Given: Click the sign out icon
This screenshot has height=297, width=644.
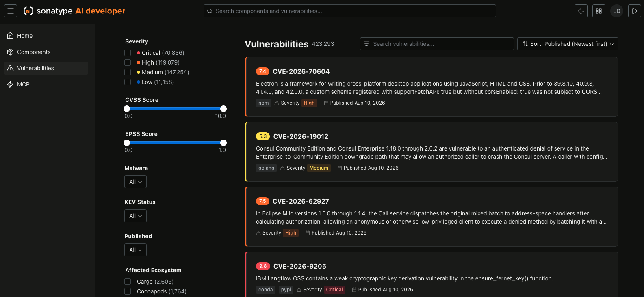Looking at the screenshot, I should (x=635, y=11).
